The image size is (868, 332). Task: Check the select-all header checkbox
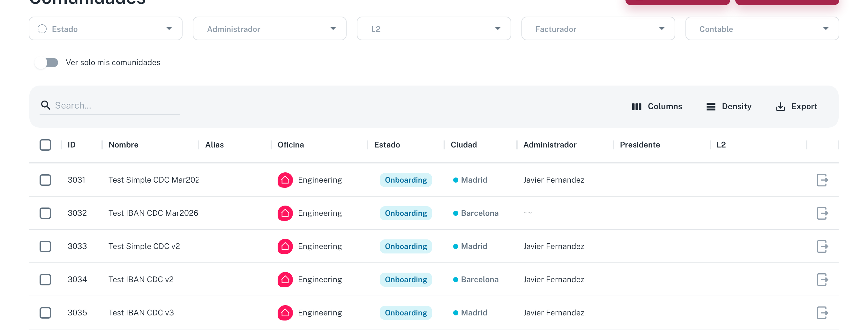tap(45, 145)
